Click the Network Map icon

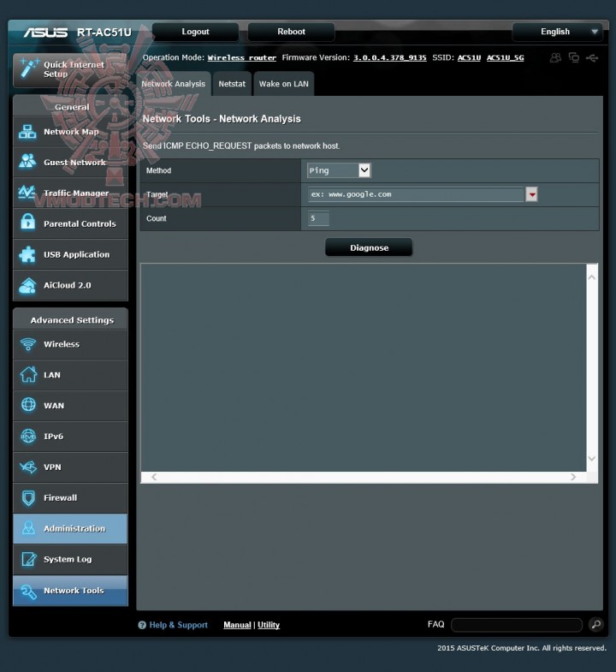[27, 132]
